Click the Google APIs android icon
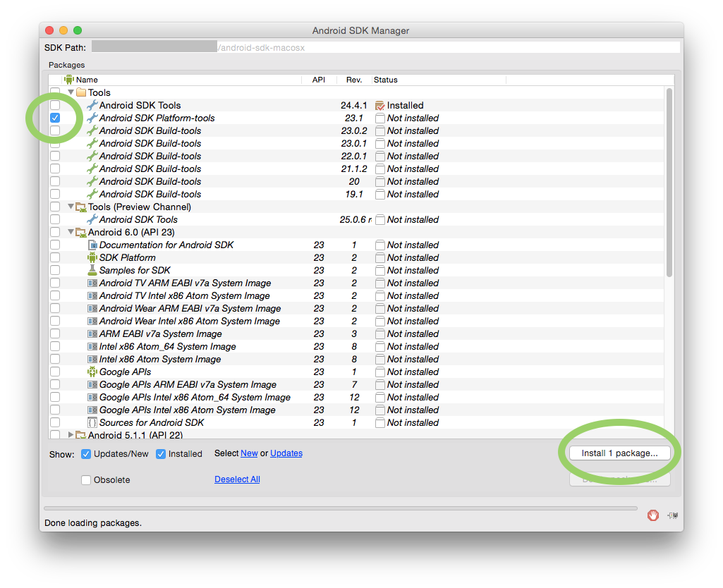This screenshot has height=588, width=723. point(92,372)
